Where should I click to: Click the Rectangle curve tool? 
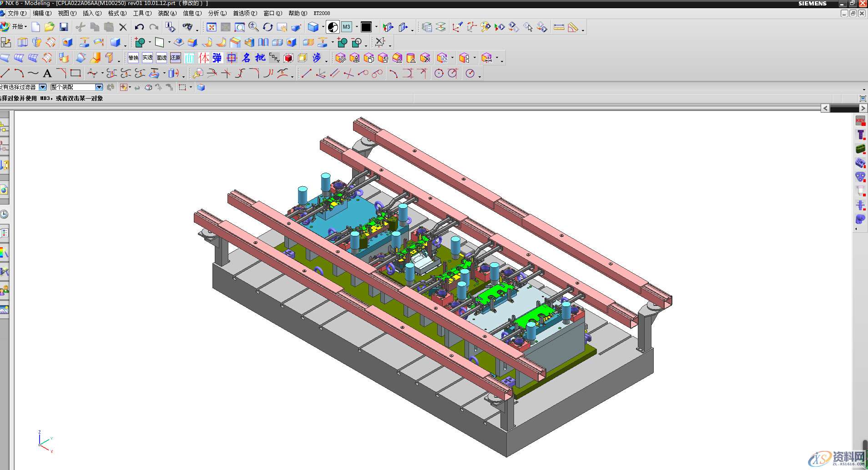[76, 73]
